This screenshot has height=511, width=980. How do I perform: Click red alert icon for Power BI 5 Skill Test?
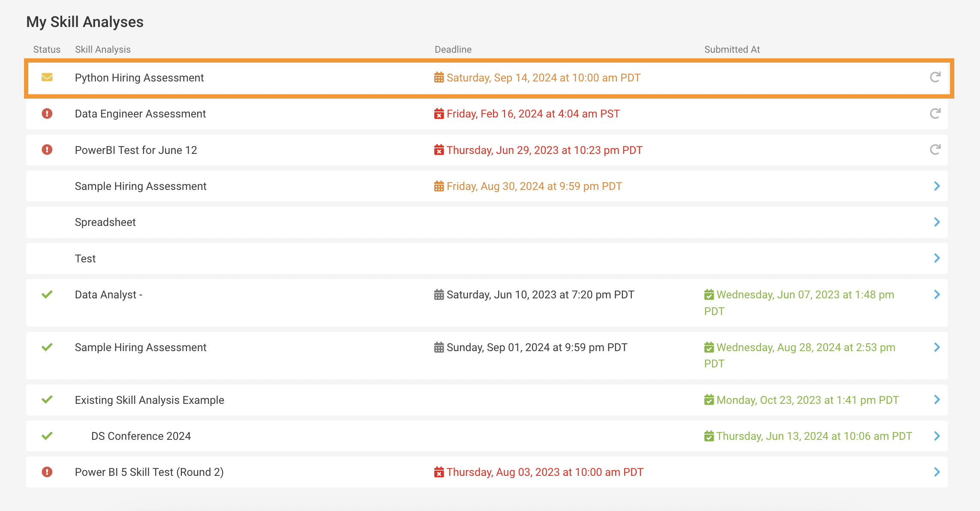(x=47, y=472)
